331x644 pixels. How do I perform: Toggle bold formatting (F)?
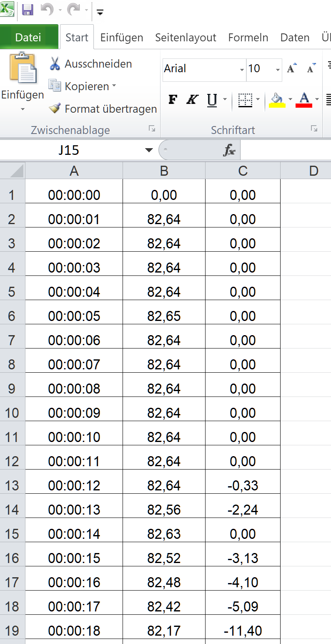(173, 100)
